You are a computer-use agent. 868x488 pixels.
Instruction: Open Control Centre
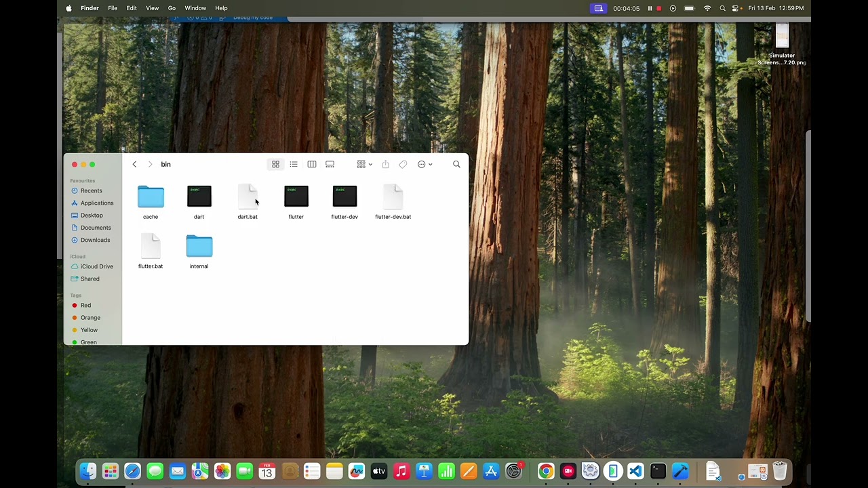(x=736, y=8)
